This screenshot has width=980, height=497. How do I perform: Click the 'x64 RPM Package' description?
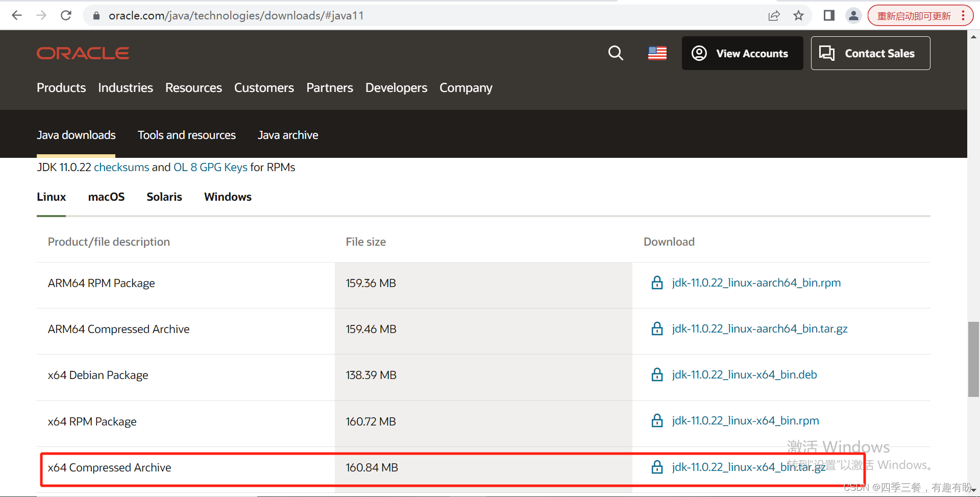(x=92, y=421)
